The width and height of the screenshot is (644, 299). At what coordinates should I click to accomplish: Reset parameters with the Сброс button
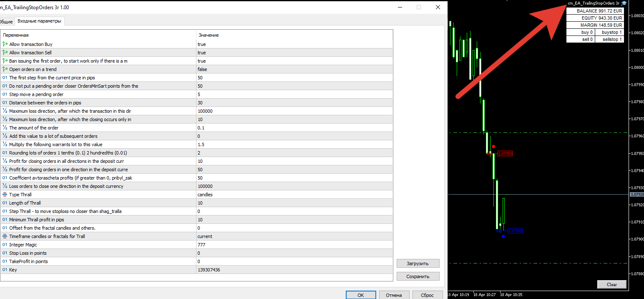click(427, 295)
